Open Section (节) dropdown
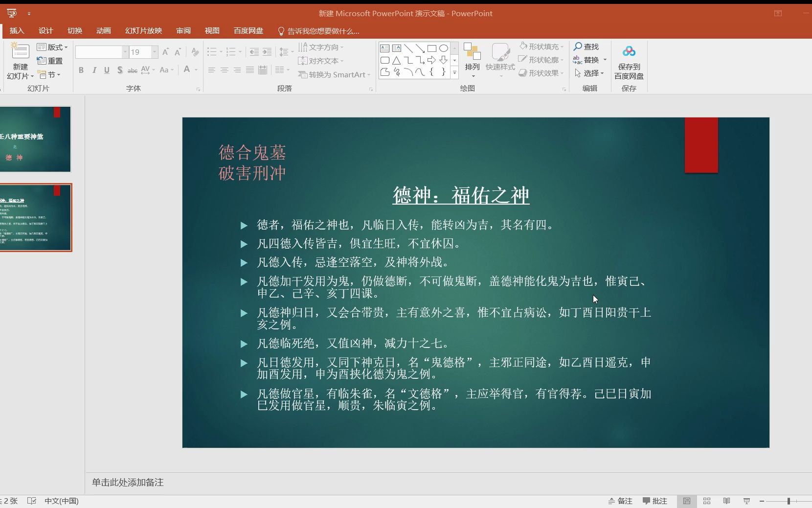 49,74
